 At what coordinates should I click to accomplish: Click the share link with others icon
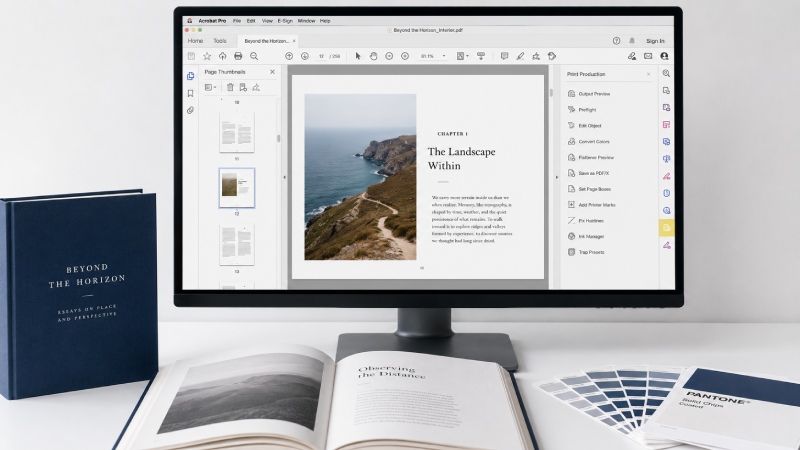(632, 56)
